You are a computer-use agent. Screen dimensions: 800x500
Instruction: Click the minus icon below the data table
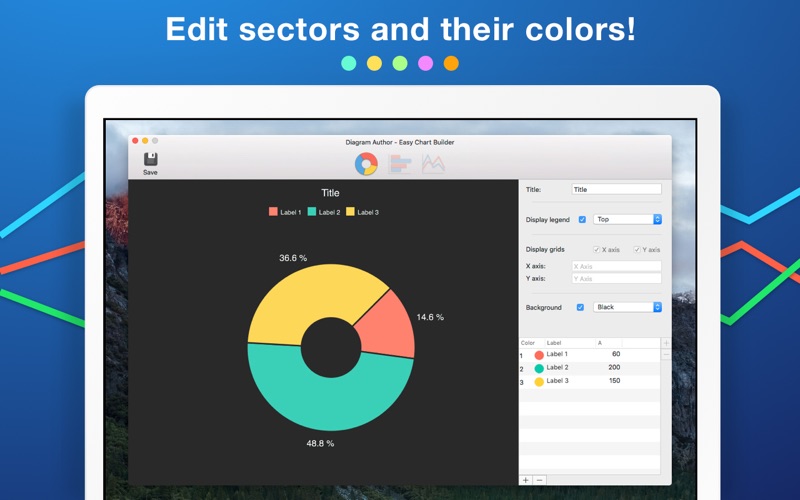point(539,480)
